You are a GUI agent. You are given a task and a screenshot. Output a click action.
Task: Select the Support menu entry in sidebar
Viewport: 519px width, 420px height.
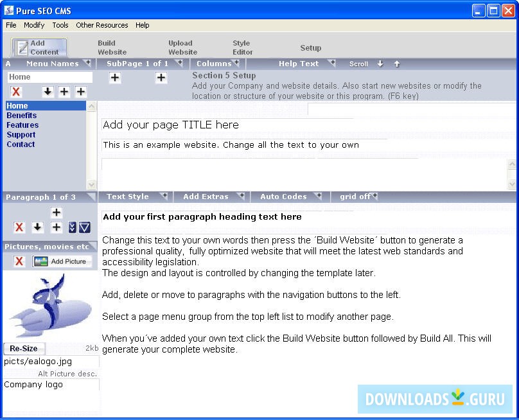pyautogui.click(x=21, y=134)
